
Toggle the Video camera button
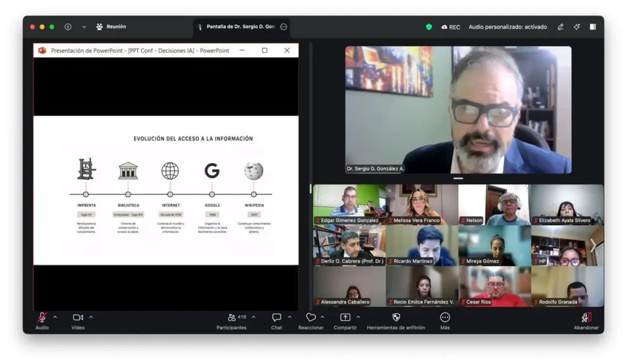[x=78, y=317]
